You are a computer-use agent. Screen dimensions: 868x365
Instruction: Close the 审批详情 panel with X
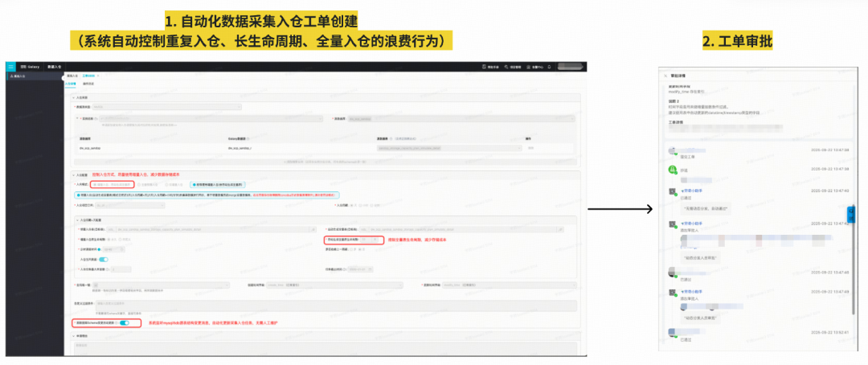pyautogui.click(x=665, y=76)
